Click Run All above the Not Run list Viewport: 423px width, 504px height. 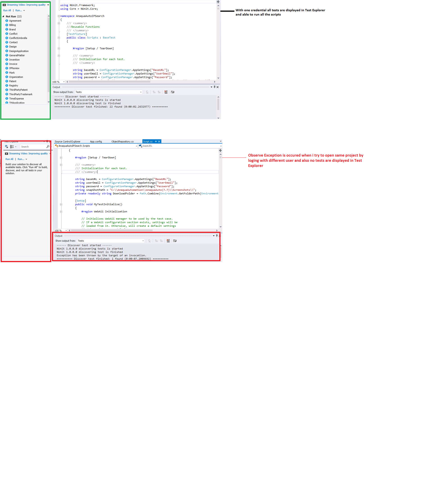7,11
